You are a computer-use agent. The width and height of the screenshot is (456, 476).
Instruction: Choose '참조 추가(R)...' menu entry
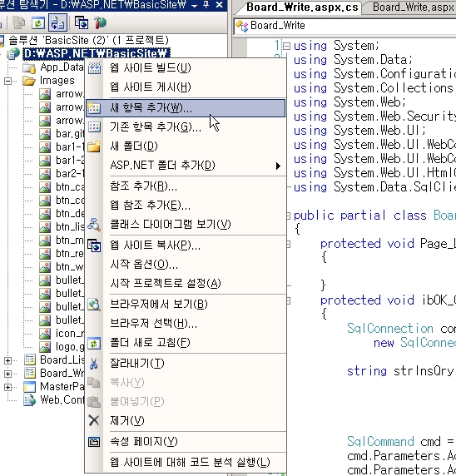click(186, 186)
